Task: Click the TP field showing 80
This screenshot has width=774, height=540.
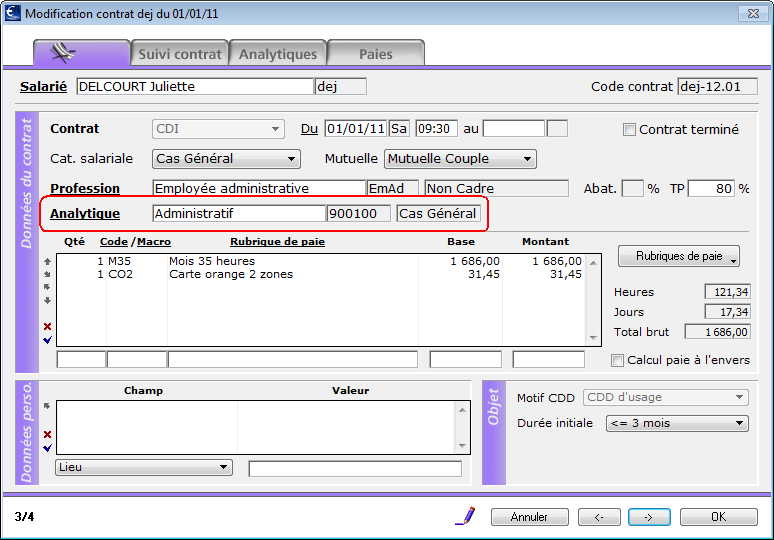Action: (x=711, y=189)
